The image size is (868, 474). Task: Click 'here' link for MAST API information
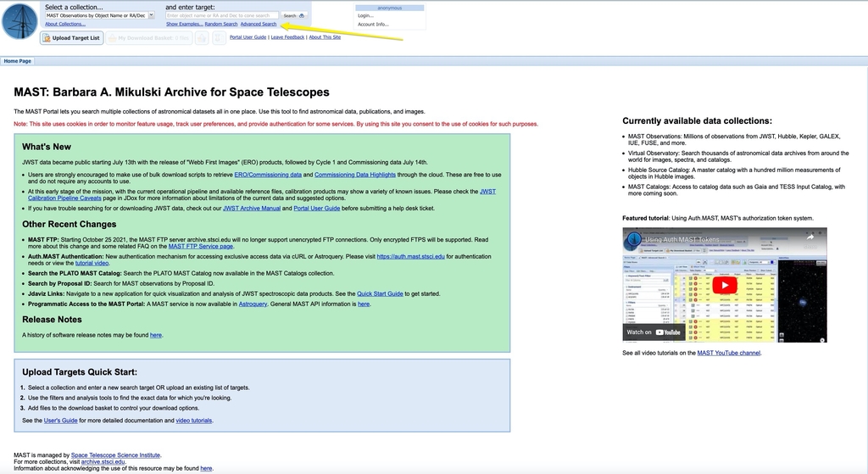364,304
